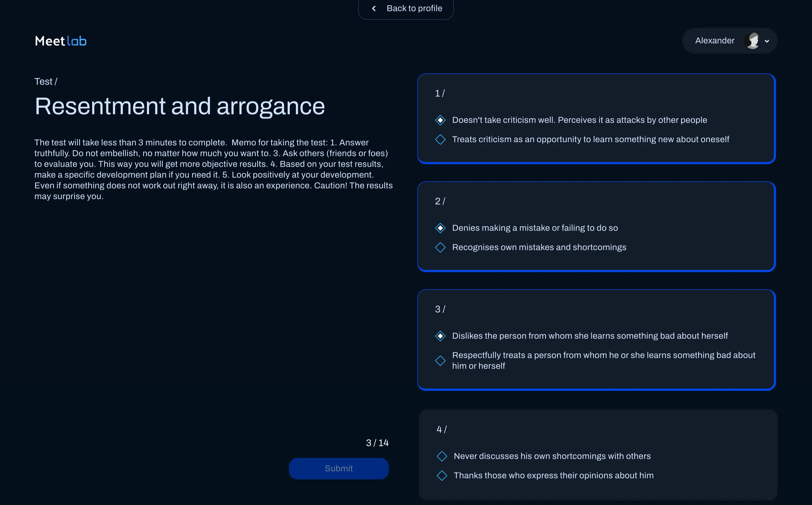This screenshot has height=505, width=812.
Task: Click the 3 / 14 progress counter
Action: coord(377,443)
